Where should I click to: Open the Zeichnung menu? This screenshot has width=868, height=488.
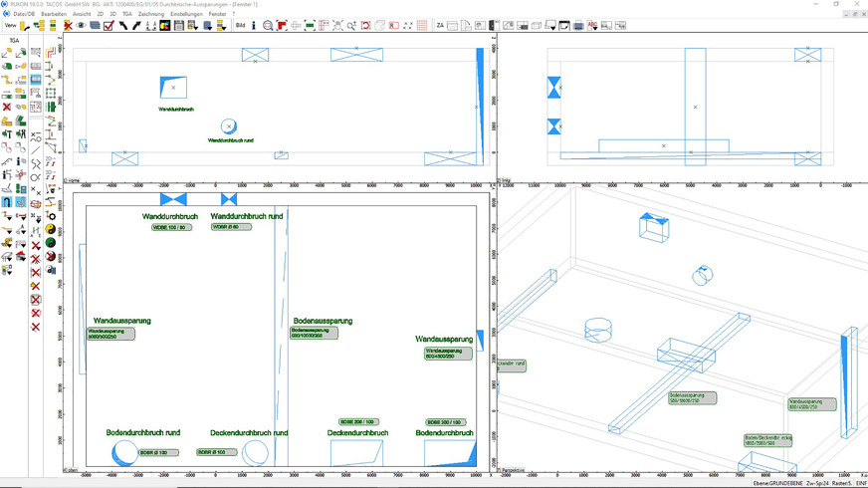coord(151,14)
